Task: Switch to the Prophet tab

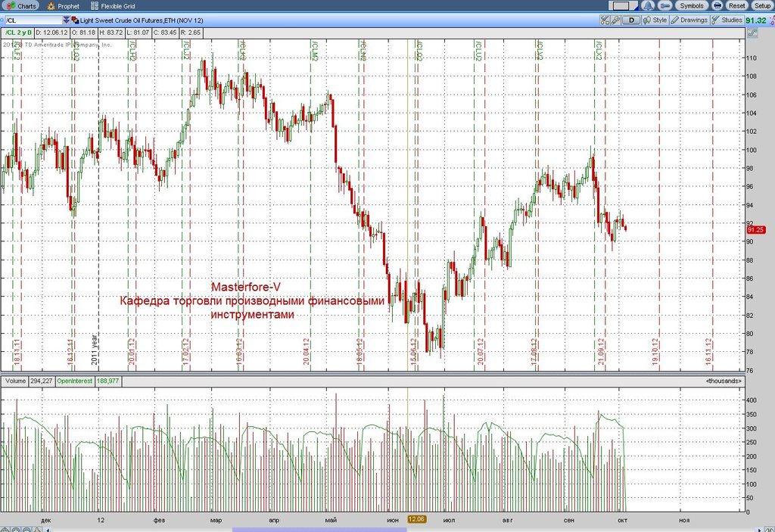Action: (64, 6)
